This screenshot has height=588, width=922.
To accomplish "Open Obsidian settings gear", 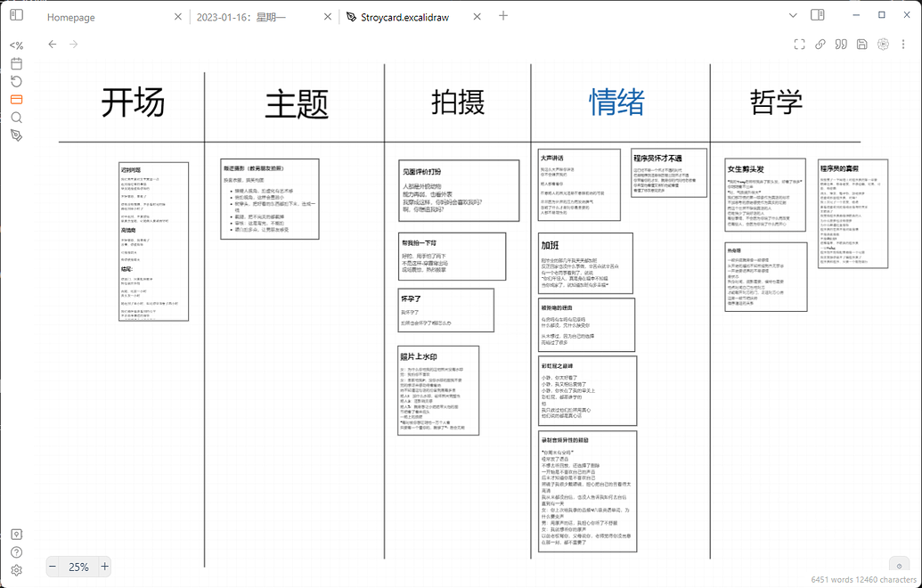I will click(16, 570).
